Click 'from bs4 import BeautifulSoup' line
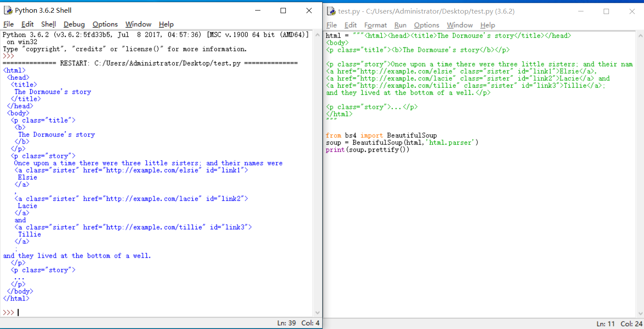Viewport: 644px width, 329px height. pyautogui.click(x=381, y=136)
